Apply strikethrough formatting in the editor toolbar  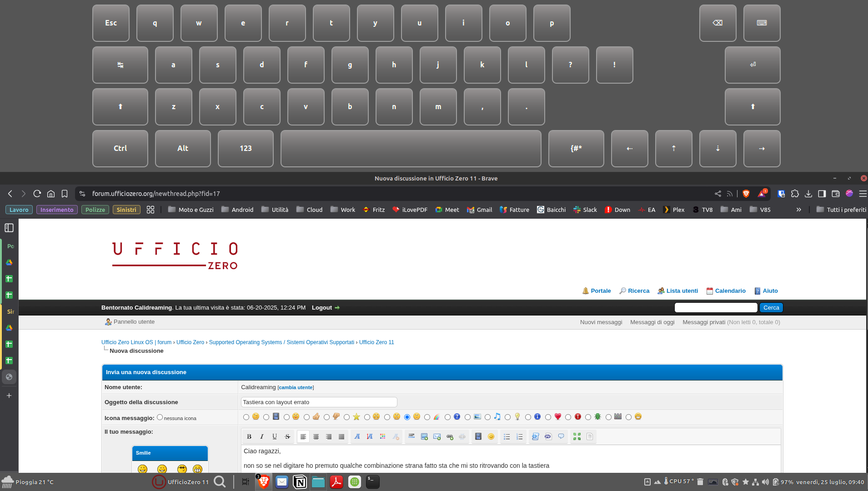coord(287,436)
